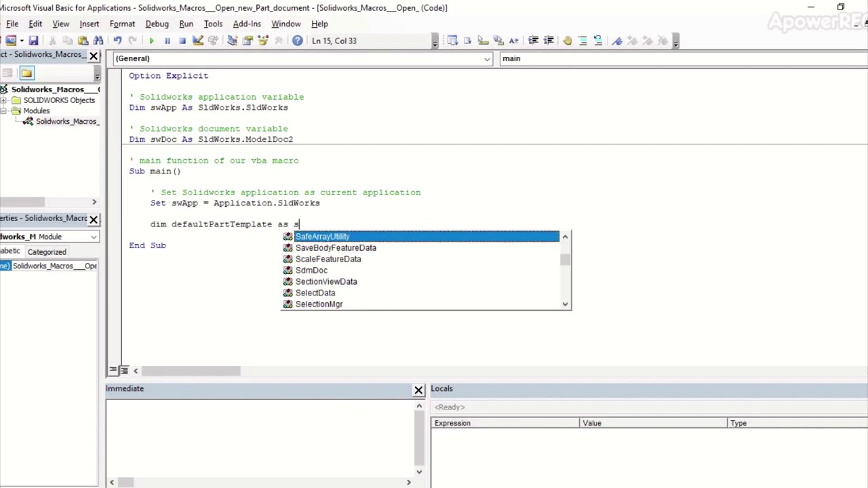The height and width of the screenshot is (488, 868).
Task: Open the main procedure dropdown
Action: point(683,58)
